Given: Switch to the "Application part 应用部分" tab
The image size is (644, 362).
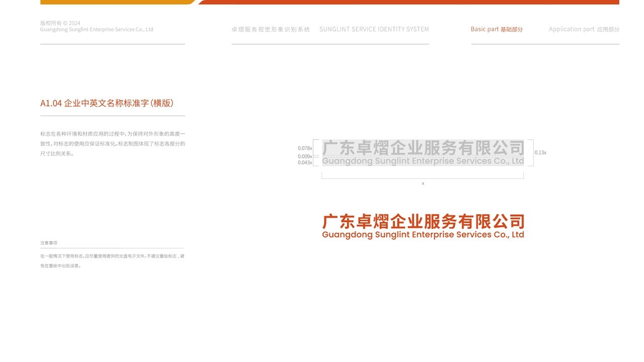Looking at the screenshot, I should (585, 29).
